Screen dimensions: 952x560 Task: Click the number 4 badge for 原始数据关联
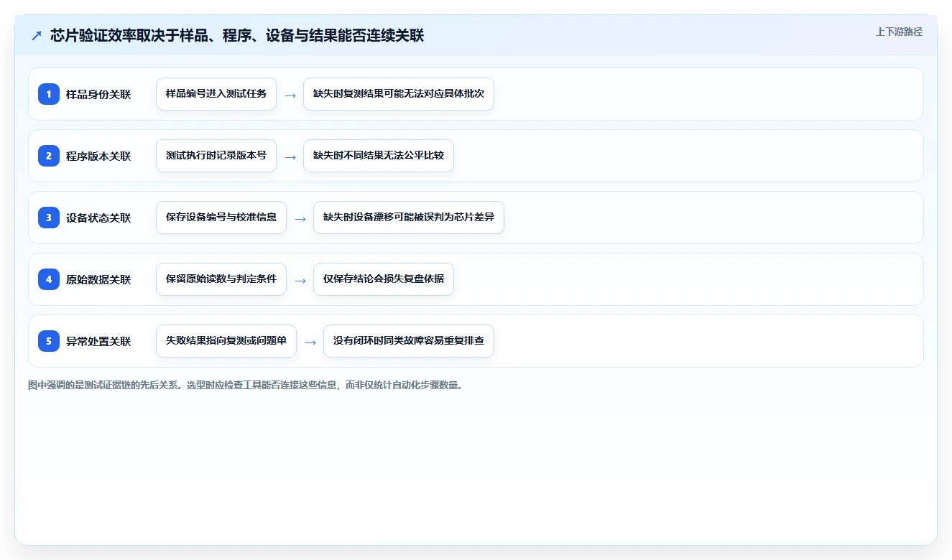[x=49, y=279]
